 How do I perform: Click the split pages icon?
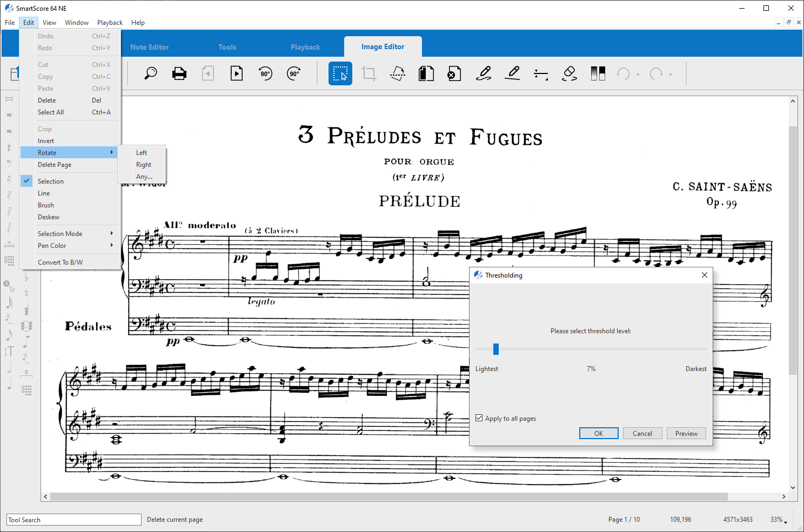(x=426, y=73)
